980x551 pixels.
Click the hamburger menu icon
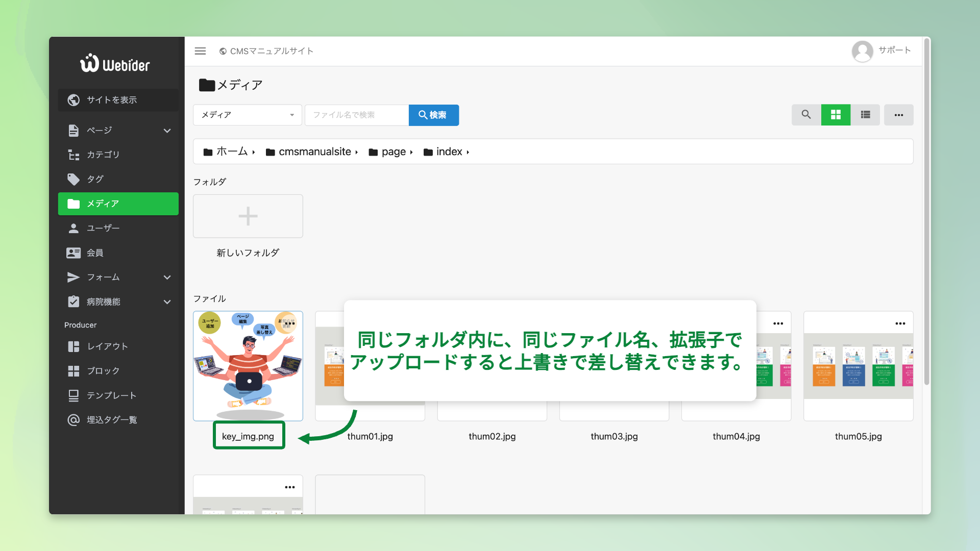(200, 51)
